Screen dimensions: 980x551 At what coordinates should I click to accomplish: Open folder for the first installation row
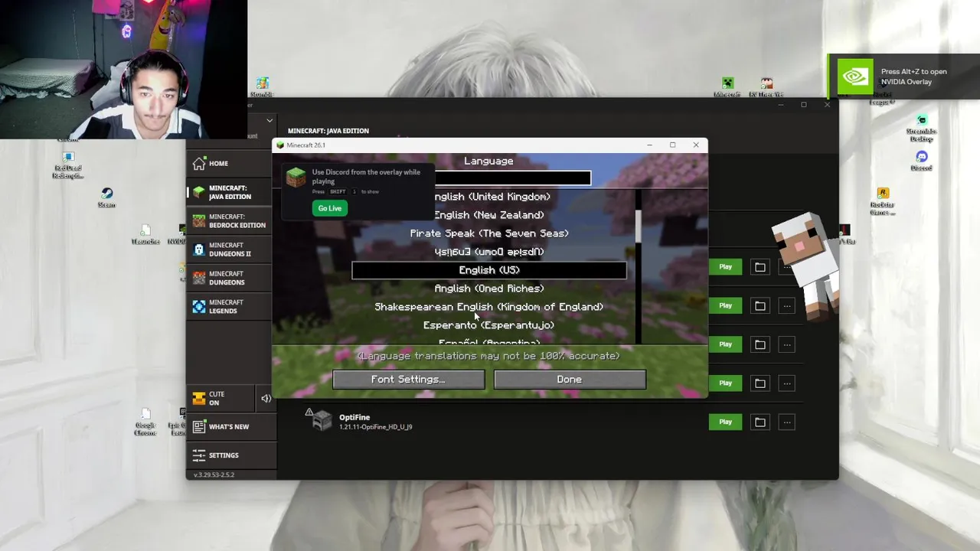pos(759,267)
